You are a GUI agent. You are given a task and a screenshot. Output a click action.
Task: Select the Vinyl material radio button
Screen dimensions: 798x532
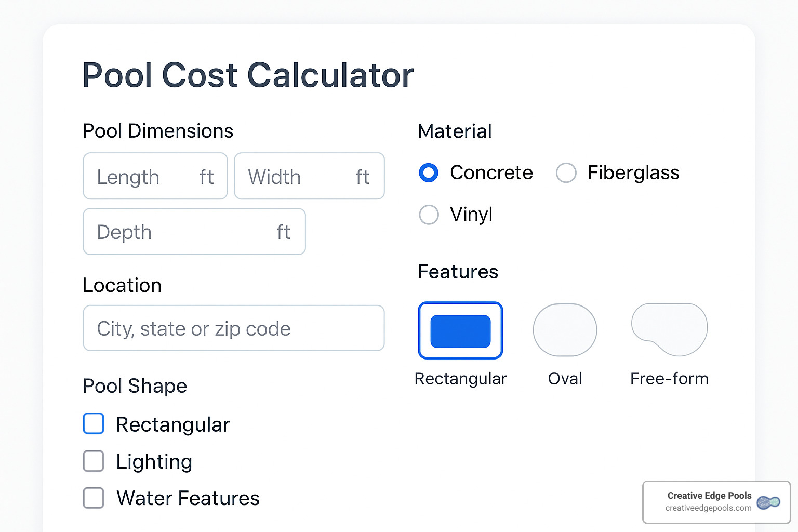tap(429, 215)
